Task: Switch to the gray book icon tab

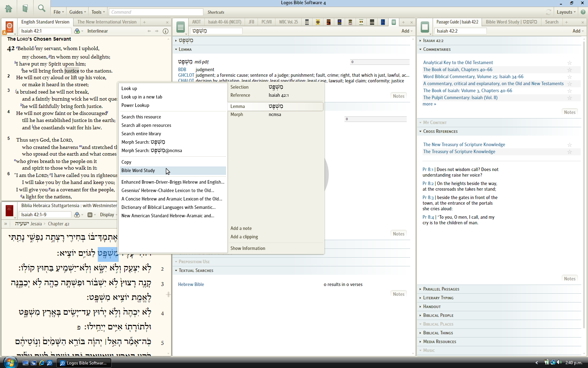Action: [307, 22]
